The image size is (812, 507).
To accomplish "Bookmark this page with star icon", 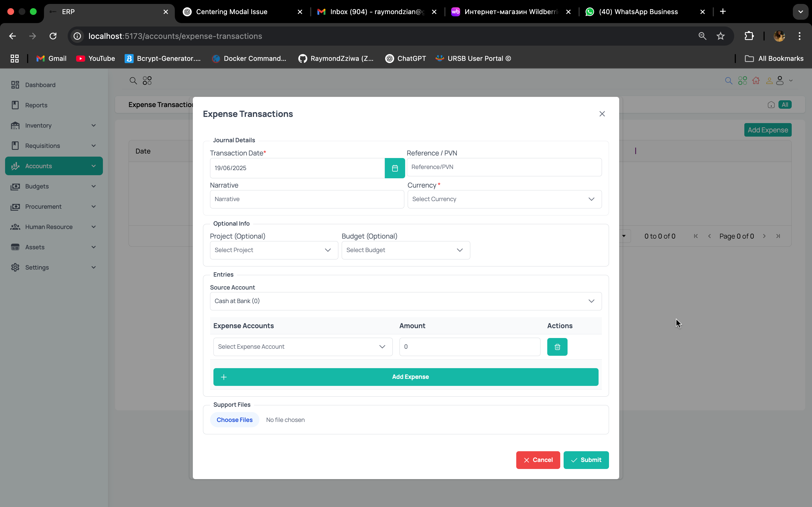I will pos(720,36).
